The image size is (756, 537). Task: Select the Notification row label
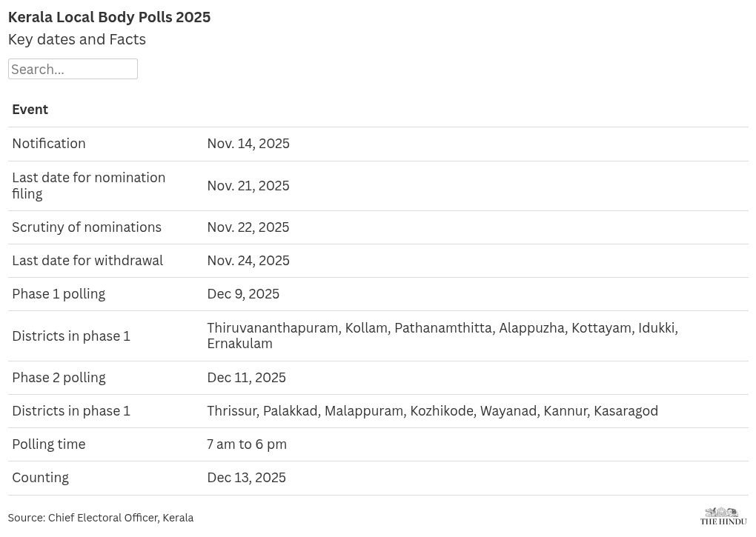[x=49, y=144]
